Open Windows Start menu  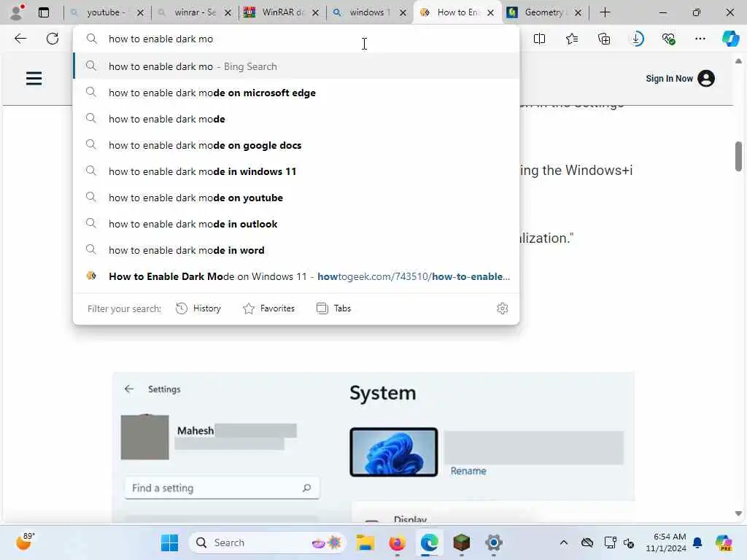169,542
